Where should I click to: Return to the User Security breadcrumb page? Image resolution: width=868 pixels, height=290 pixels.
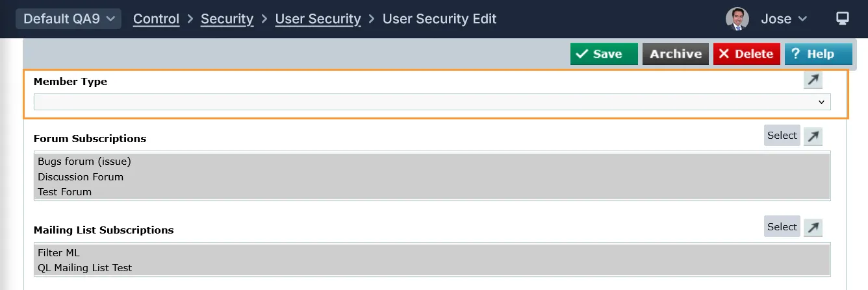point(318,19)
